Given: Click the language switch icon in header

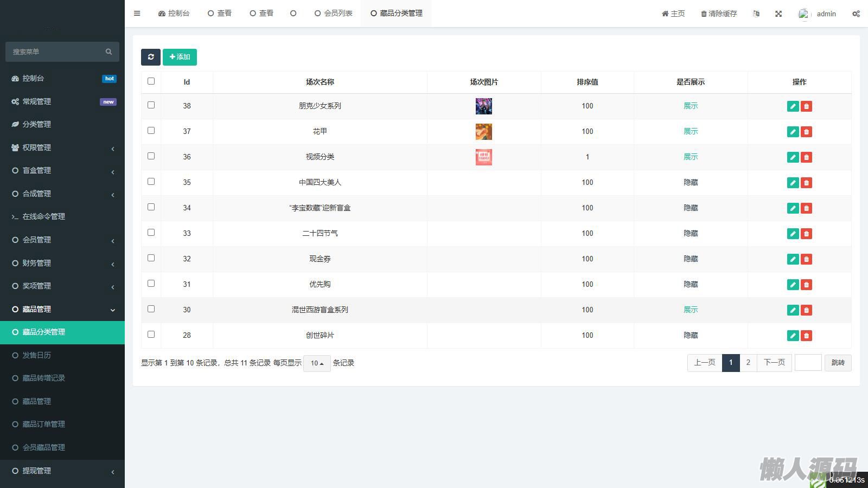Looking at the screenshot, I should tap(756, 14).
